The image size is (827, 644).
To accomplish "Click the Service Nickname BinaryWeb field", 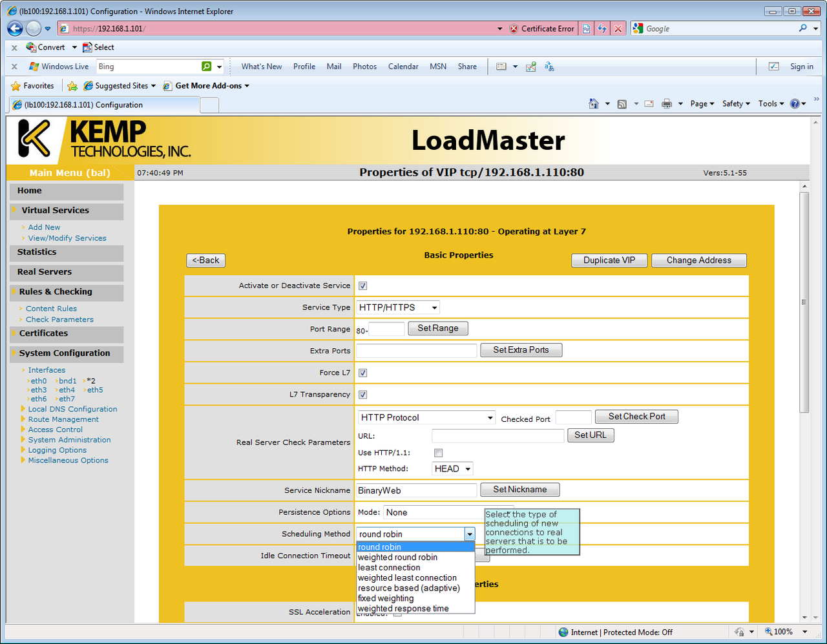I will [x=417, y=490].
